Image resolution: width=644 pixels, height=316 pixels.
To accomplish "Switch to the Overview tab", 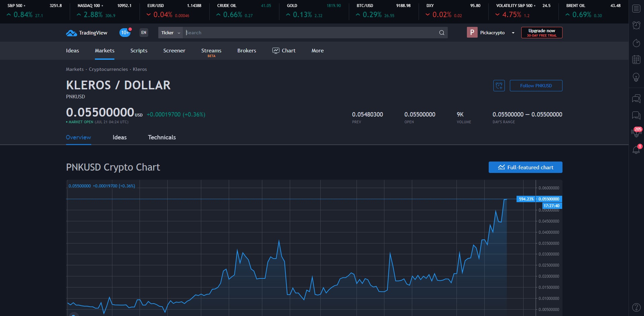I will pyautogui.click(x=78, y=137).
